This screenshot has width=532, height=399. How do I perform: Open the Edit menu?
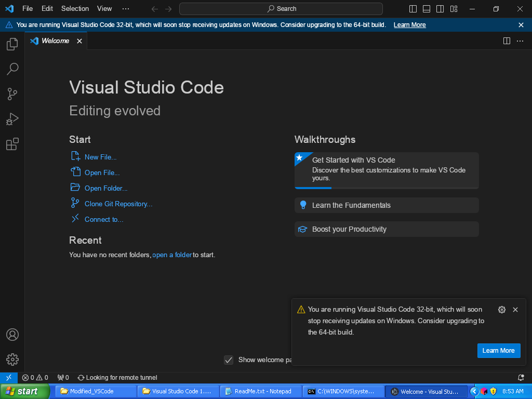point(47,9)
